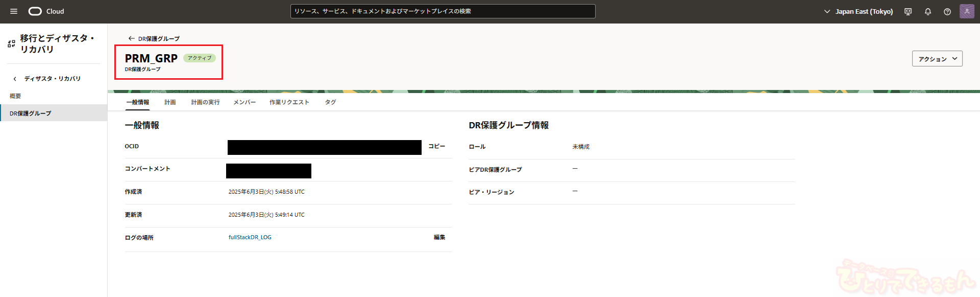Screen dimensions: 980x297
Task: Switch to the メンバー tab
Action: coord(244,102)
